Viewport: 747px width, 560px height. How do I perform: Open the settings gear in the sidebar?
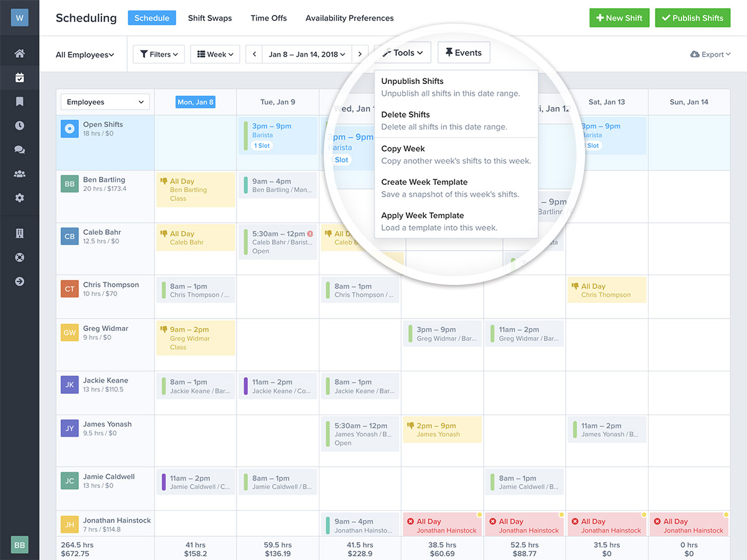pos(19,198)
